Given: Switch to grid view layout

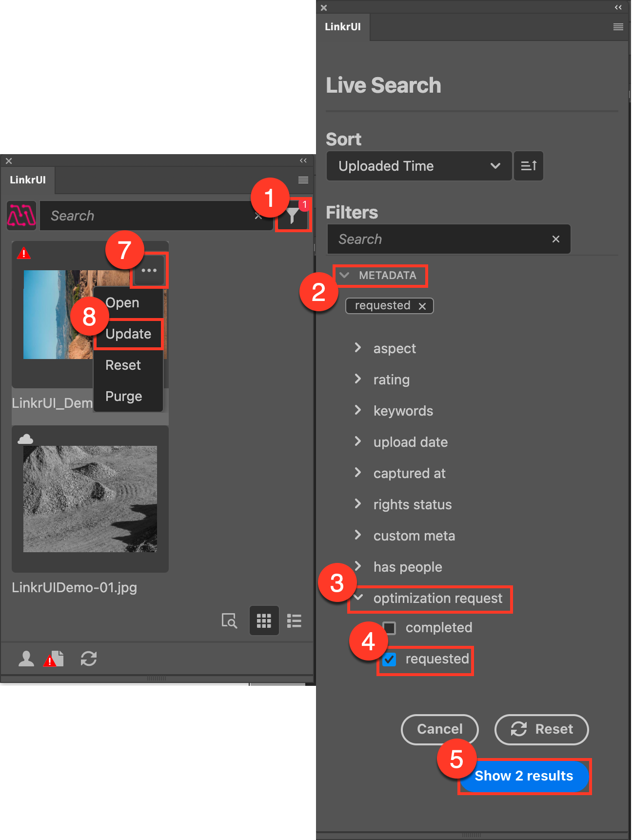Looking at the screenshot, I should coord(264,620).
